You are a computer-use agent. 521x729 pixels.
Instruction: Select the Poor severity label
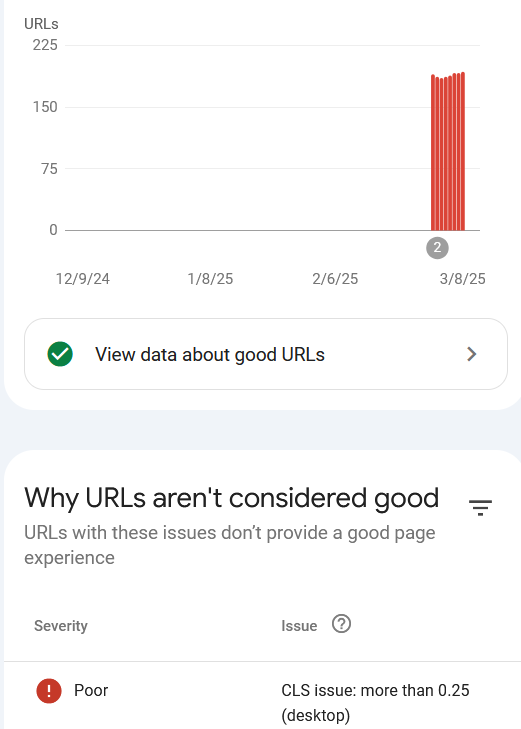click(x=91, y=690)
